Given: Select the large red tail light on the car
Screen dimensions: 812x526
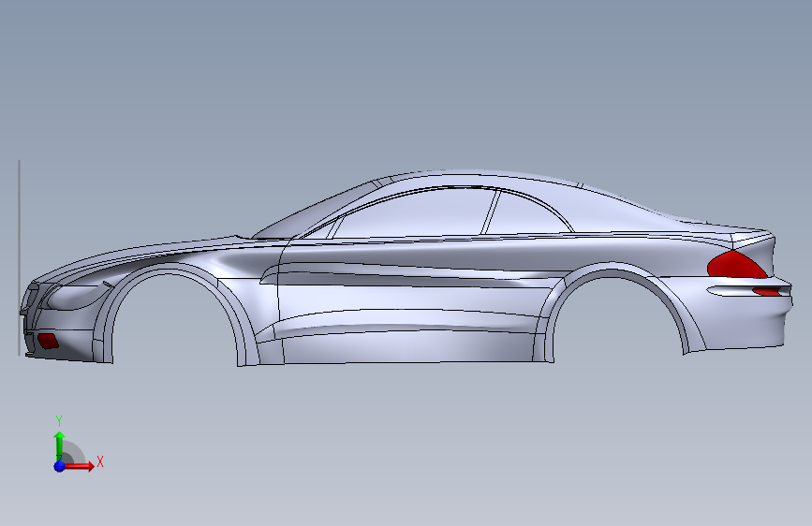Looking at the screenshot, I should pyautogui.click(x=736, y=266).
